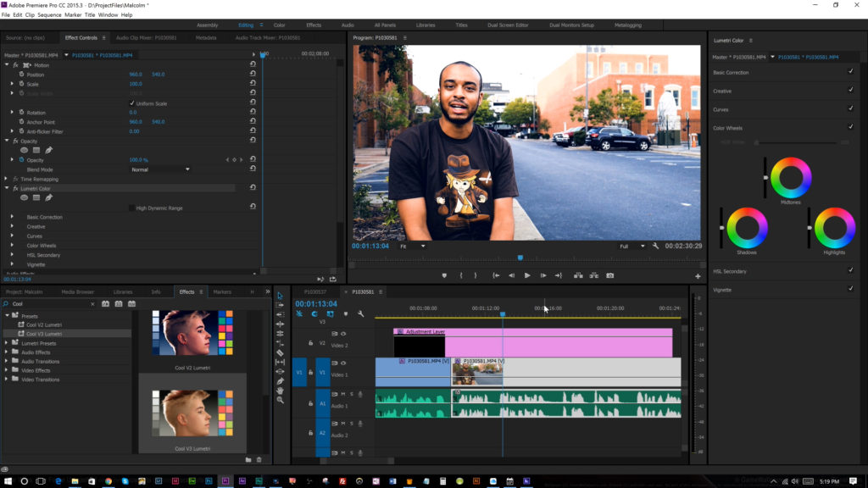The height and width of the screenshot is (488, 868).
Task: Select the Adjustment Layer clip
Action: pyautogui.click(x=532, y=343)
